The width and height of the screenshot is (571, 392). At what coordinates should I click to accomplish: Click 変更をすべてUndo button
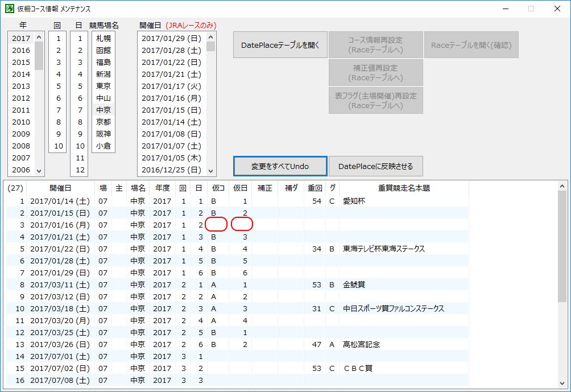click(x=280, y=167)
